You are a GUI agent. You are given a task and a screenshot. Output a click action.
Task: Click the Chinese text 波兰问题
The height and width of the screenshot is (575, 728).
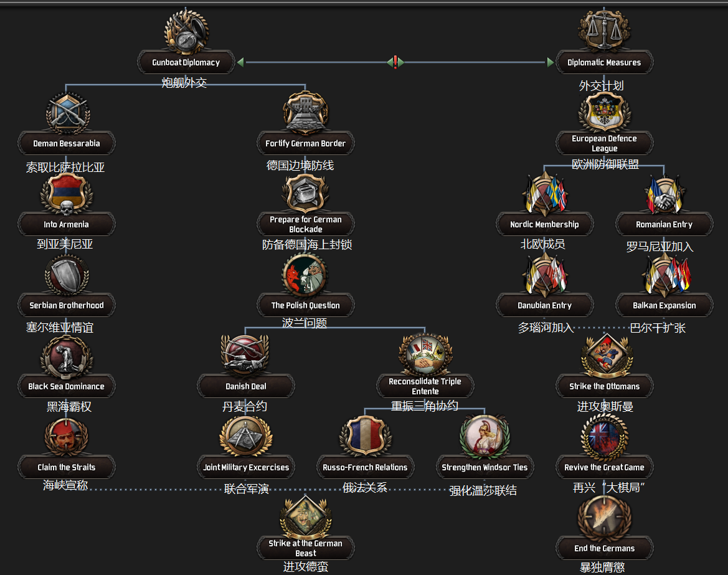point(305,323)
